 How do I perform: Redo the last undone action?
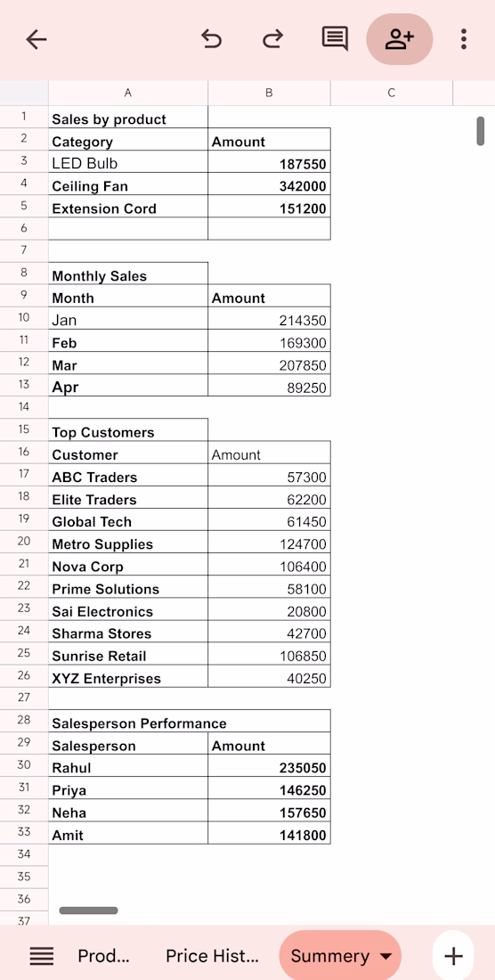pyautogui.click(x=272, y=39)
